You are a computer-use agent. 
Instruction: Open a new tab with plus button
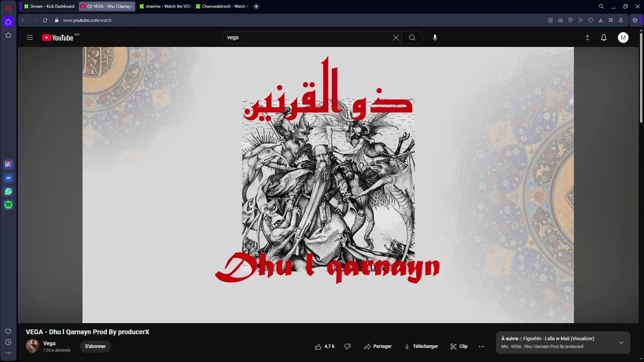click(x=256, y=7)
